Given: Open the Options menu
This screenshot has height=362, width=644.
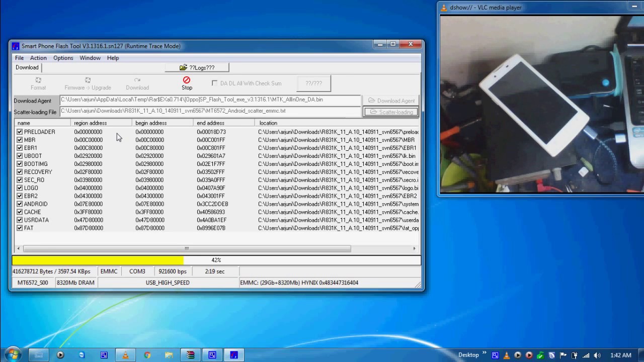Looking at the screenshot, I should pyautogui.click(x=63, y=58).
